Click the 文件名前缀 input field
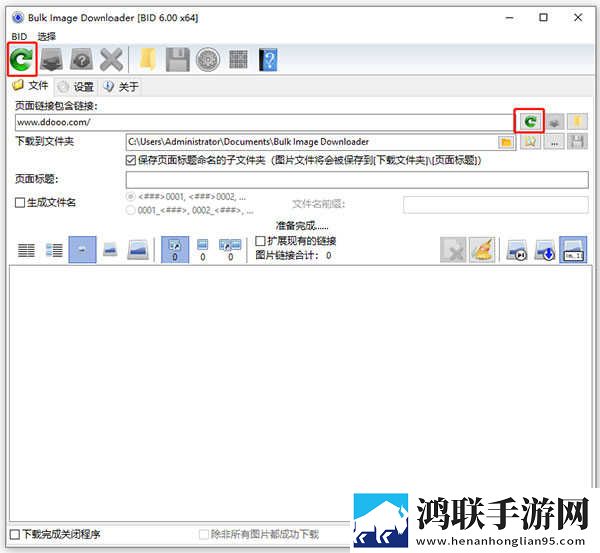600x553 pixels. click(x=496, y=204)
